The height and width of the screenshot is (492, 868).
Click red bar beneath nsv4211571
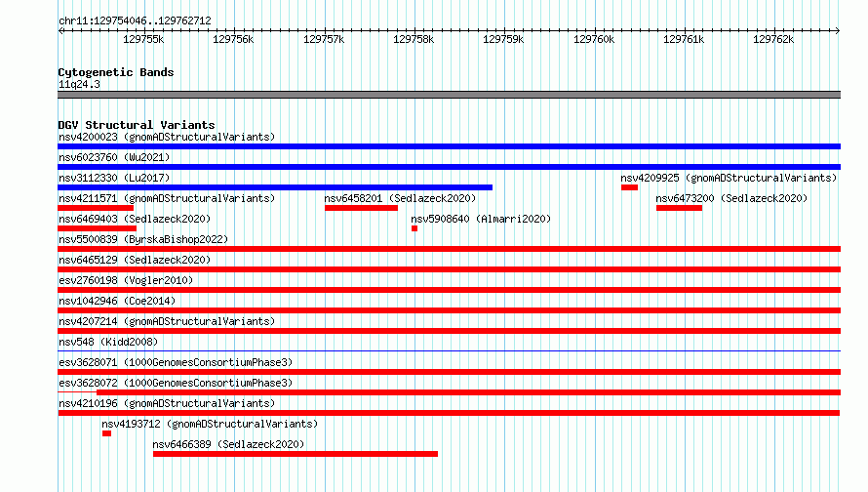tap(96, 208)
